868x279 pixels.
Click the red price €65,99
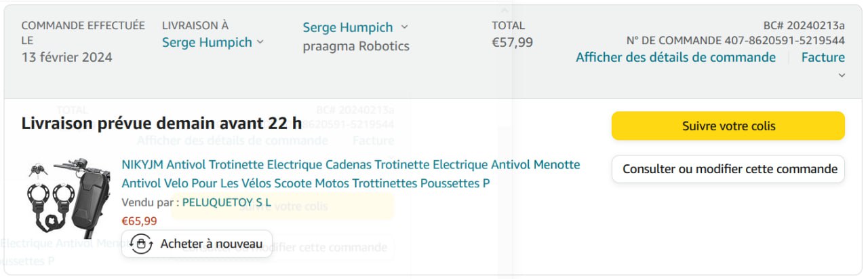[x=139, y=221]
